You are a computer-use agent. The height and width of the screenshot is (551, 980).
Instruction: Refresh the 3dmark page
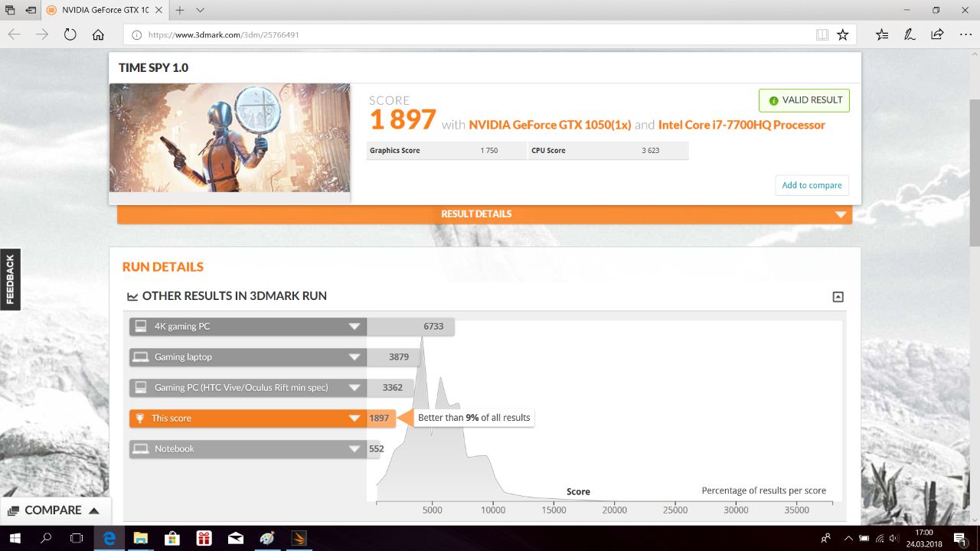70,34
